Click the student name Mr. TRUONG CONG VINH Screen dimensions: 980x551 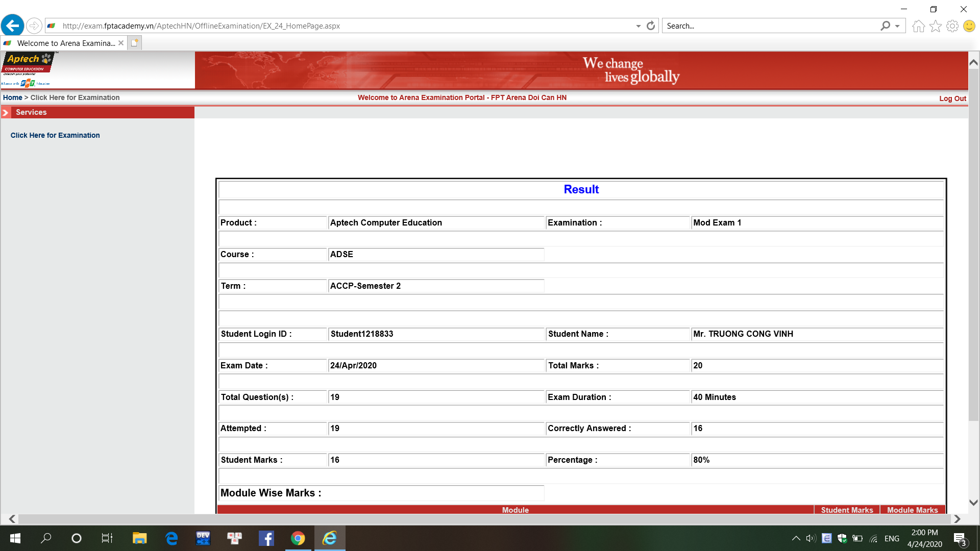click(743, 334)
